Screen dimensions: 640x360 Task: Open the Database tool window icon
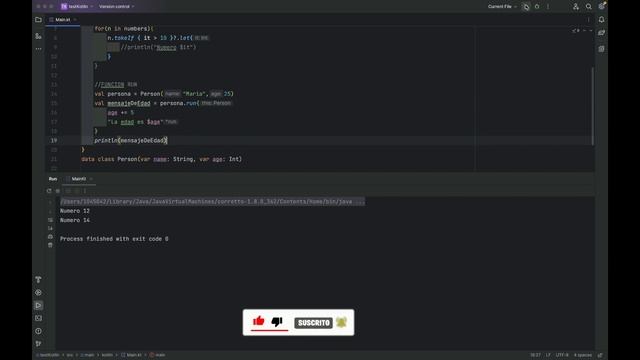(602, 49)
